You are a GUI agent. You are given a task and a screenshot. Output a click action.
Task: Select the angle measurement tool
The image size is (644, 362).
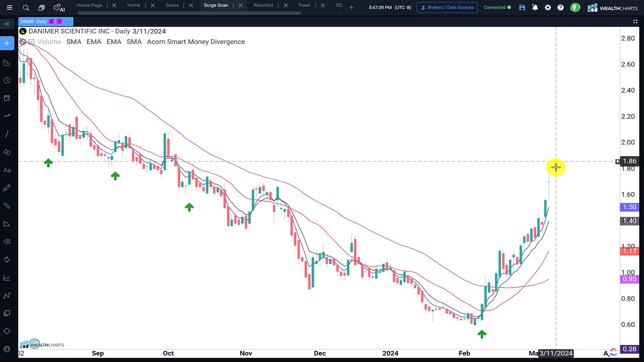coord(7,224)
